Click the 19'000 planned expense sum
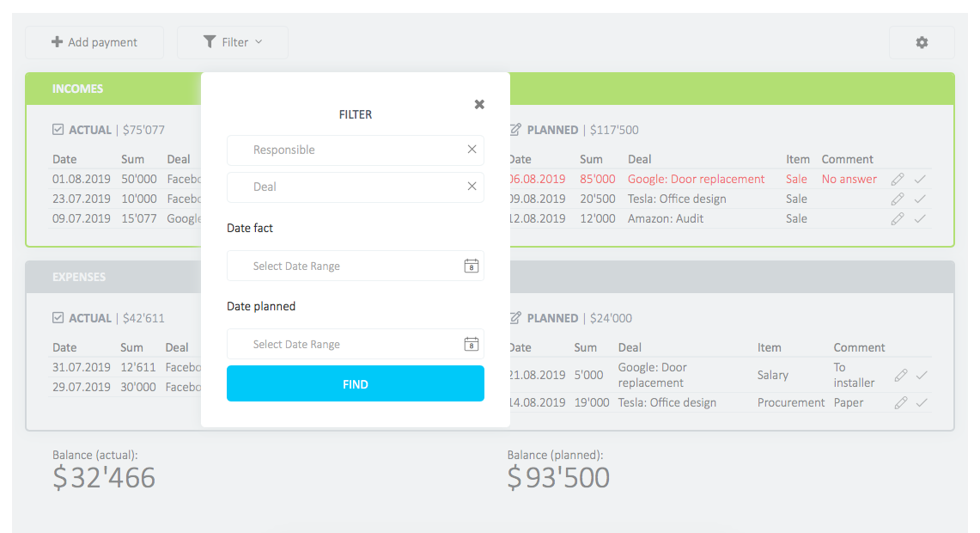Viewport: 980px width, 533px height. point(591,403)
